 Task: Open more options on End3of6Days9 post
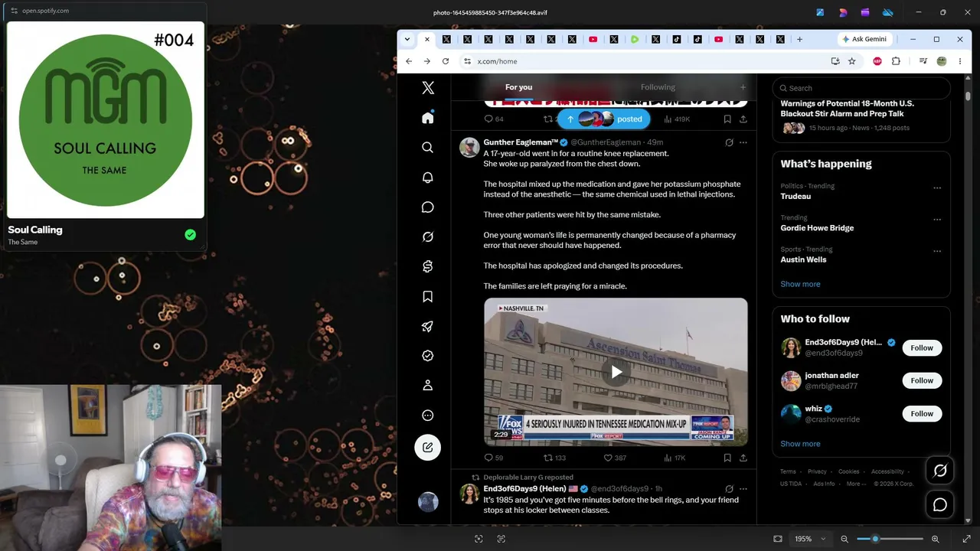click(743, 489)
